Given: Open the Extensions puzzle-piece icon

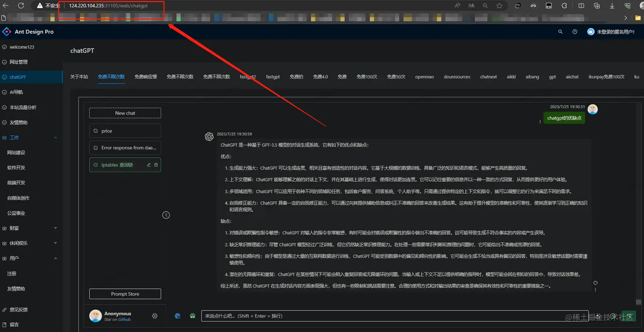Looking at the screenshot, I should (564, 6).
